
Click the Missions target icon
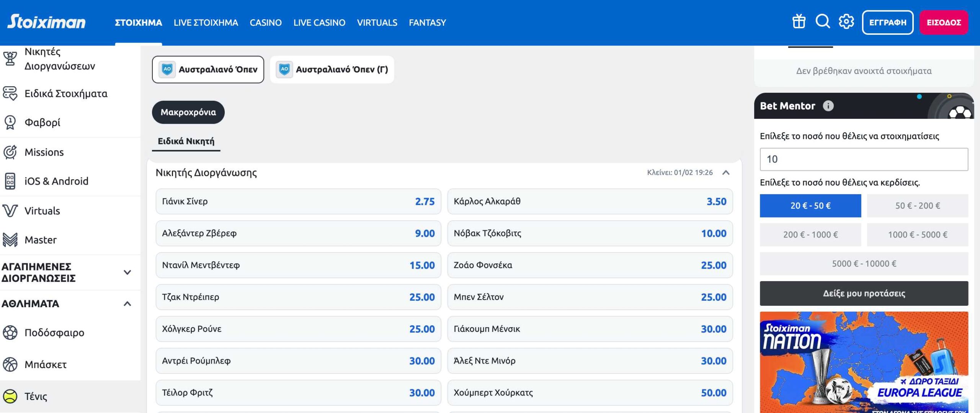(10, 152)
